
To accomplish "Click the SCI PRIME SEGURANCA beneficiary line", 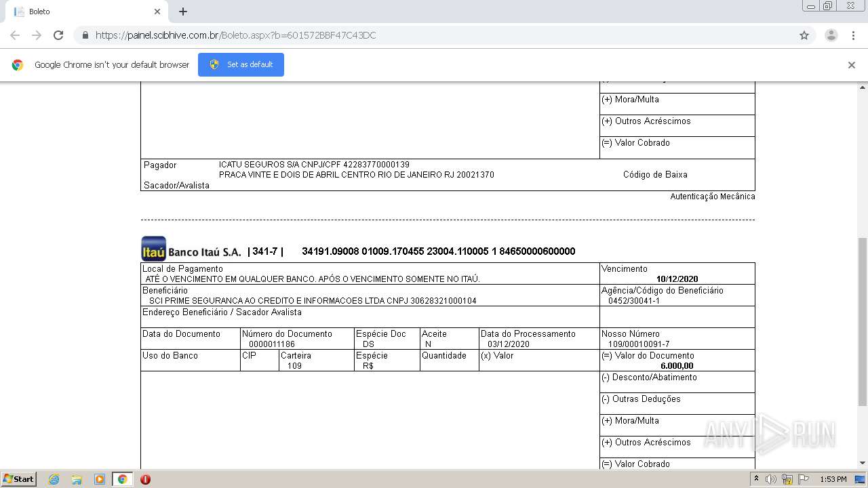I will [313, 301].
